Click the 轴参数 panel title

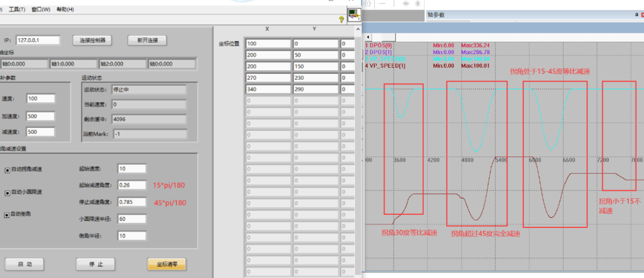point(436,15)
